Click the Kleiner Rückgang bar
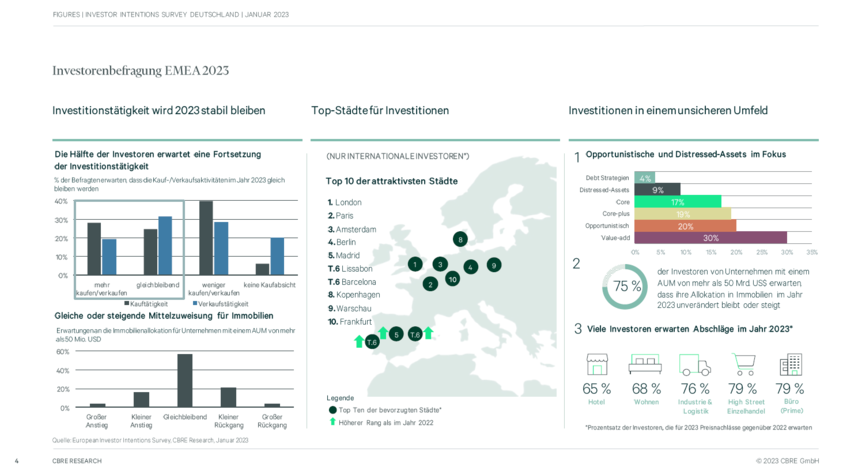Screen dimensions: 843x474 pyautogui.click(x=228, y=397)
